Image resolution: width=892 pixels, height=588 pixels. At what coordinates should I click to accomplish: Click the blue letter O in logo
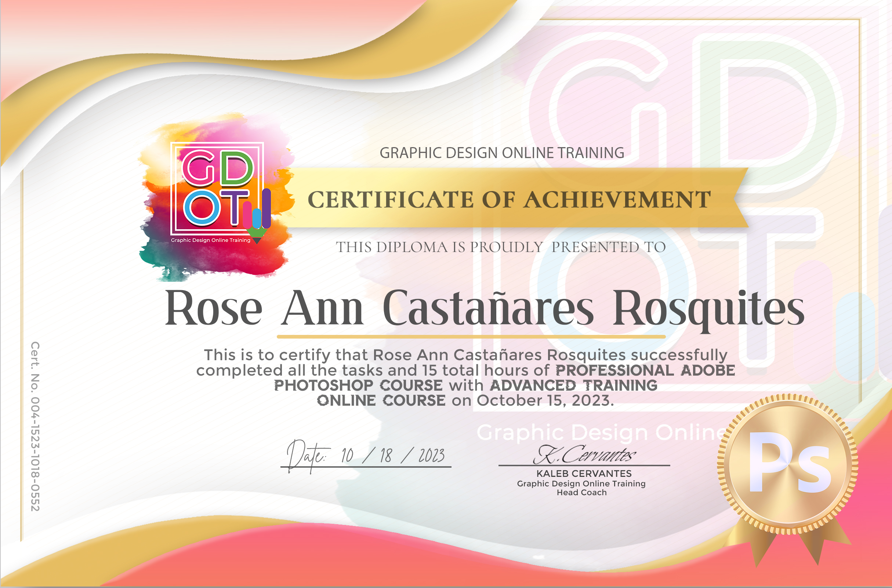point(202,207)
